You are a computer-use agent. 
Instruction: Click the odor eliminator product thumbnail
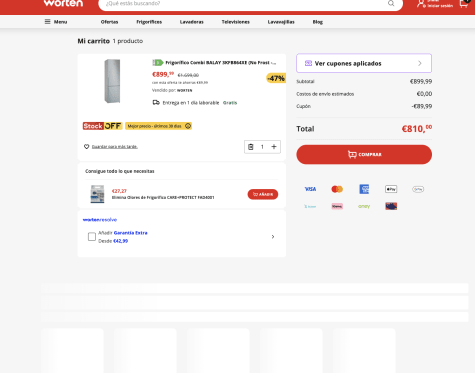(97, 194)
